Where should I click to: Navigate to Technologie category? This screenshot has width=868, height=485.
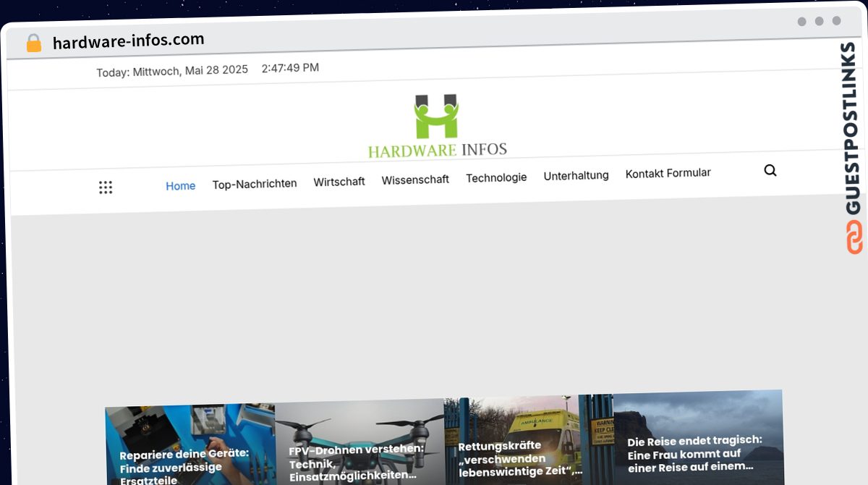click(496, 177)
